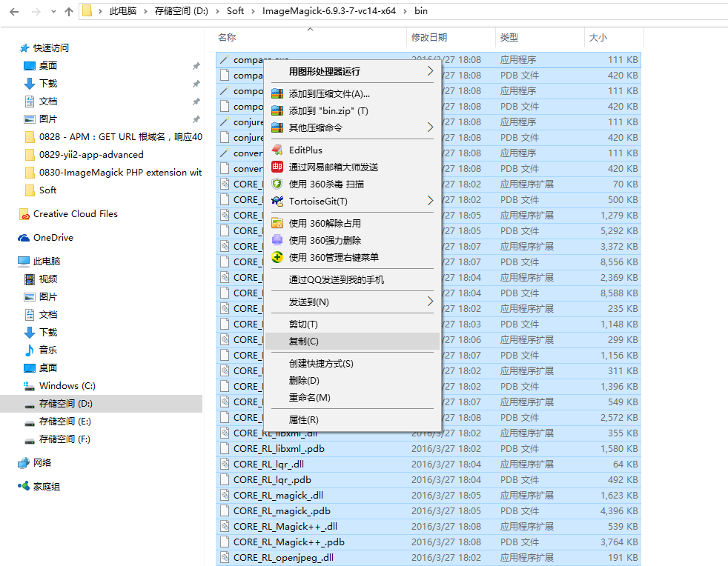Click the 360强力删除 icon
The height and width of the screenshot is (566, 728).
(277, 240)
